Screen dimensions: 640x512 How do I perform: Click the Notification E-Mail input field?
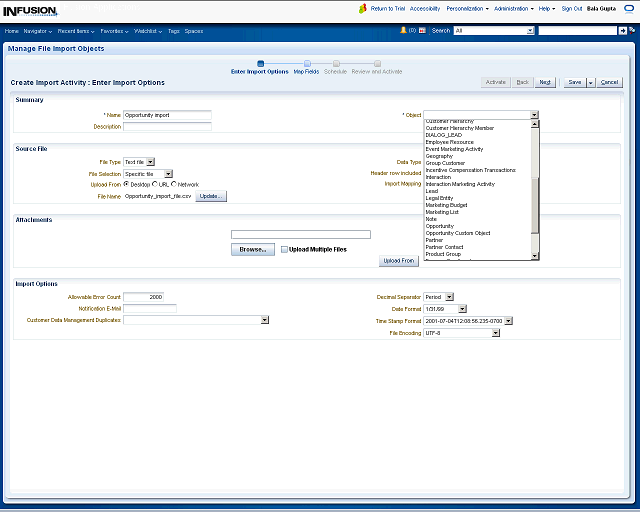coord(149,309)
